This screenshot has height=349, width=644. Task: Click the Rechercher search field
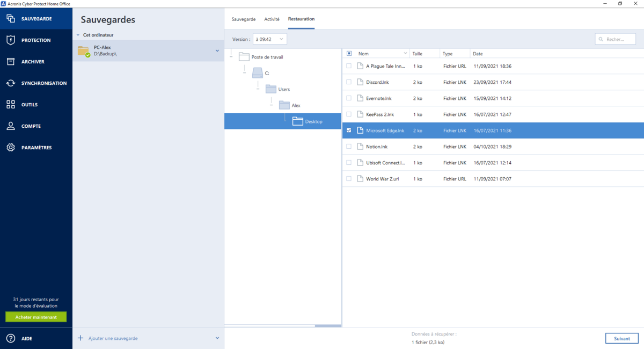pos(616,39)
